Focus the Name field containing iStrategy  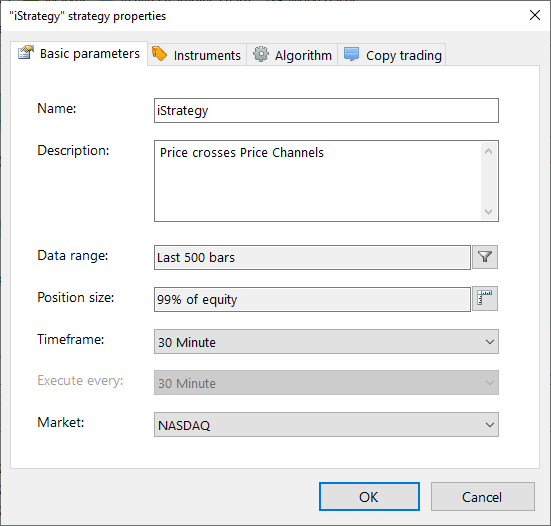tap(326, 110)
